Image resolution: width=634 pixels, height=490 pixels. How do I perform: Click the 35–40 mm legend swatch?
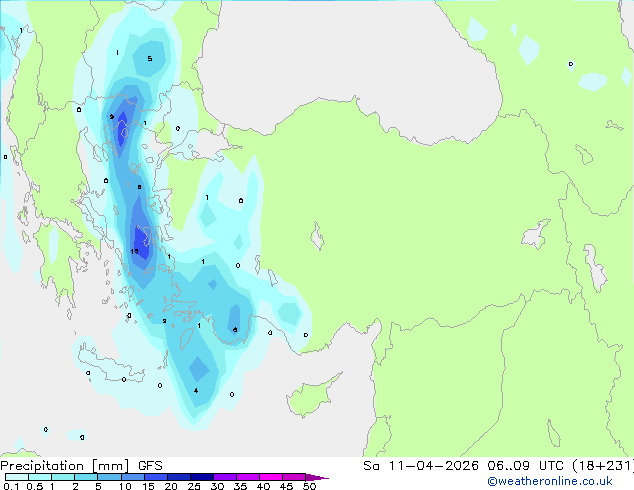tap(247, 477)
